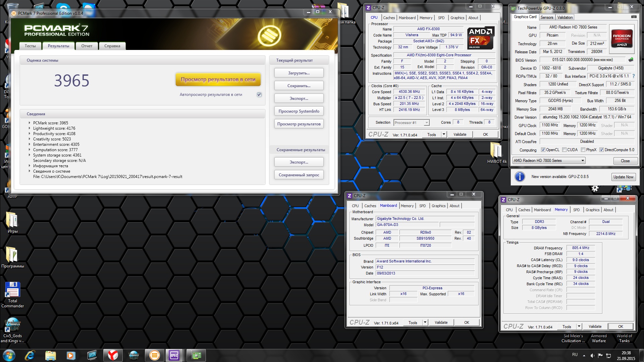Click the Radeon Graphics logo in GPU-Z
This screenshot has height=362, width=644.
(622, 38)
